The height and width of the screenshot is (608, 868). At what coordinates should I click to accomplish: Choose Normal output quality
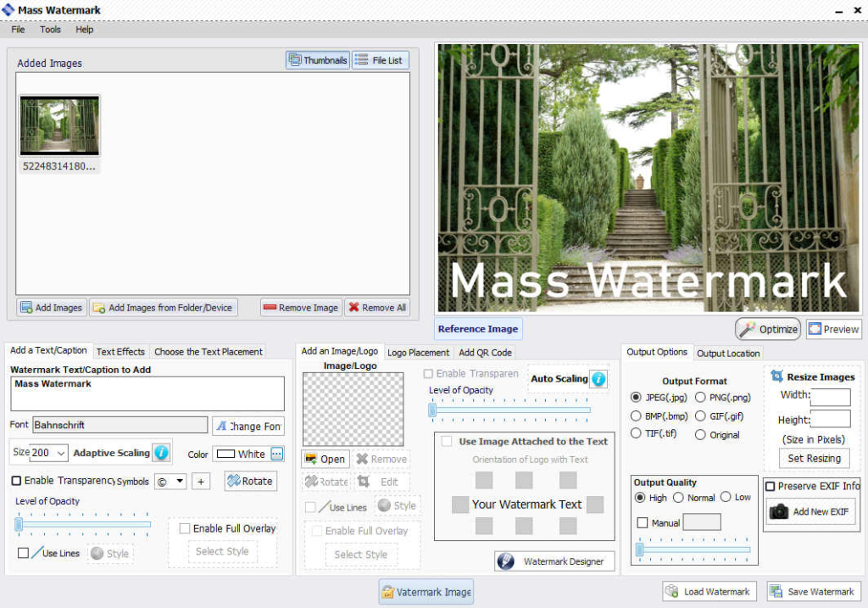pos(678,497)
